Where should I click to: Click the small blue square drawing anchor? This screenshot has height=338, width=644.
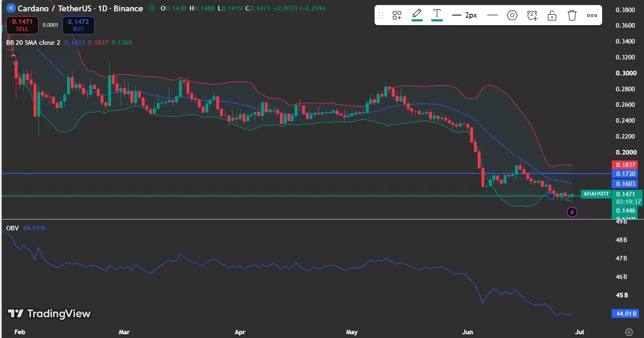551,196
